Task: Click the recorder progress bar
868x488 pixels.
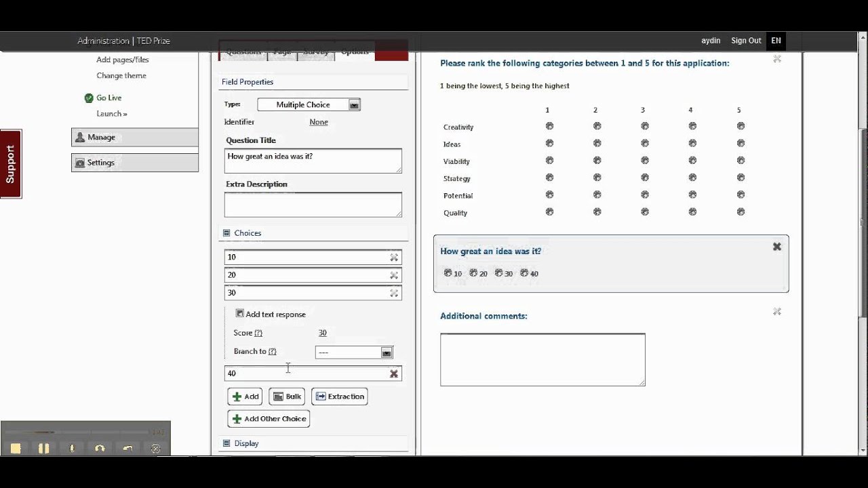Action: pyautogui.click(x=78, y=432)
